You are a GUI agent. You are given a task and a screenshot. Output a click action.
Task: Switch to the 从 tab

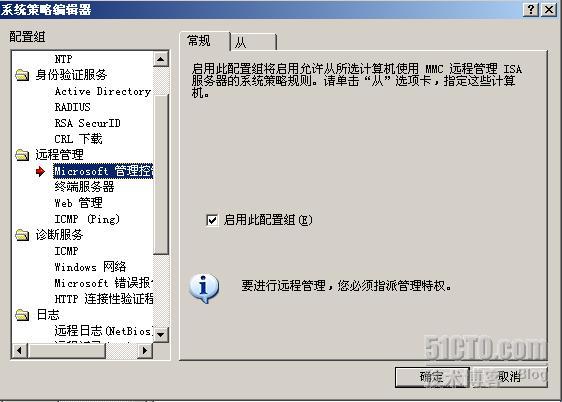(x=253, y=43)
